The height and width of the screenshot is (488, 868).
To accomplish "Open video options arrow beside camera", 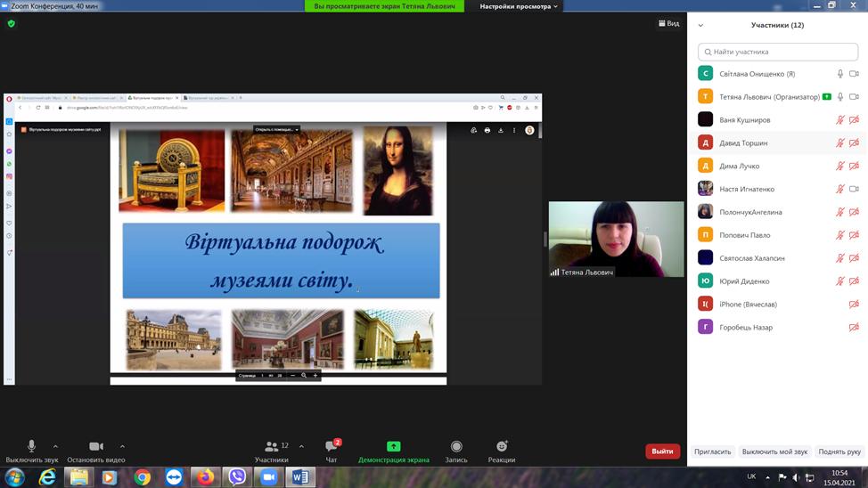I will point(122,446).
